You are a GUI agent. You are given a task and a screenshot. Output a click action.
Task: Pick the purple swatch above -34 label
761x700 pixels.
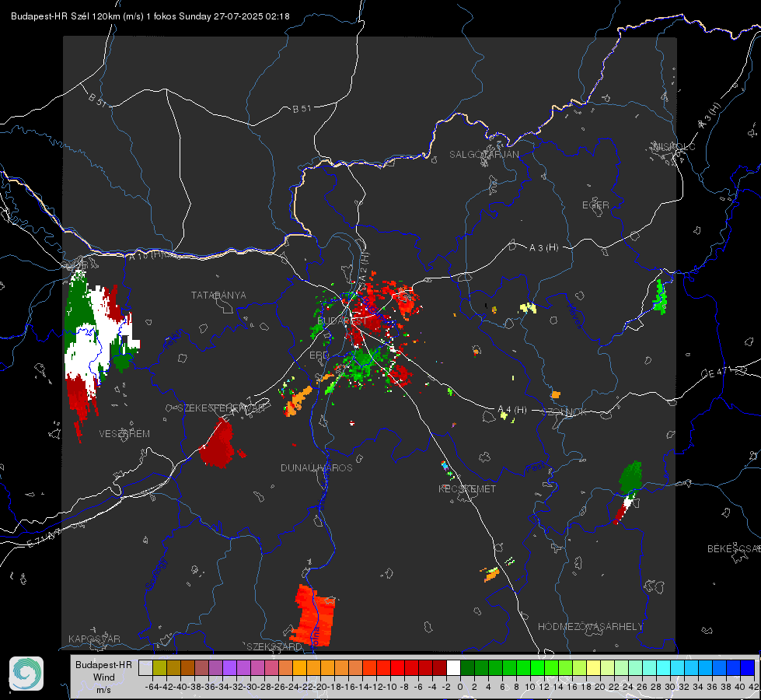pyautogui.click(x=229, y=667)
